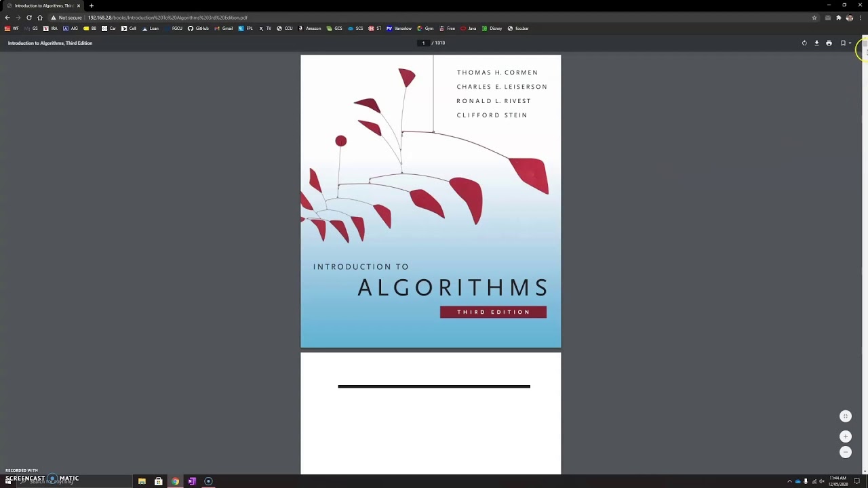Select the Introduction to Algorithms tab

(x=43, y=5)
